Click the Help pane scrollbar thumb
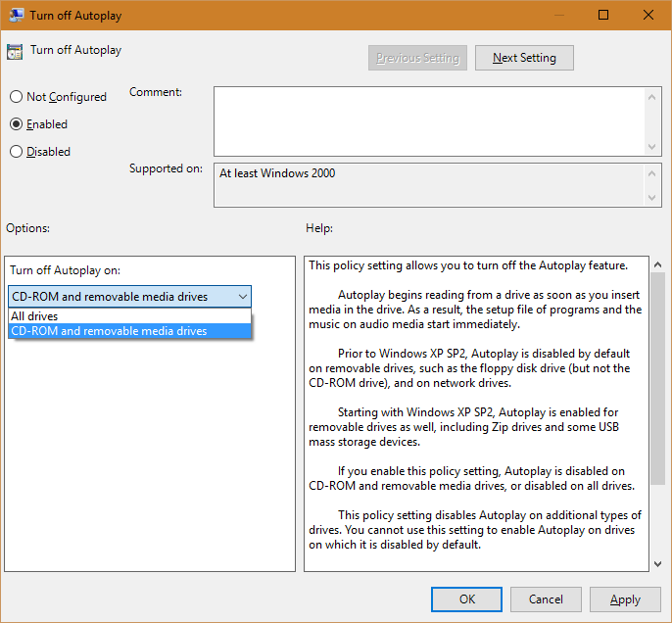Screen dimensions: 672x623 [657, 378]
